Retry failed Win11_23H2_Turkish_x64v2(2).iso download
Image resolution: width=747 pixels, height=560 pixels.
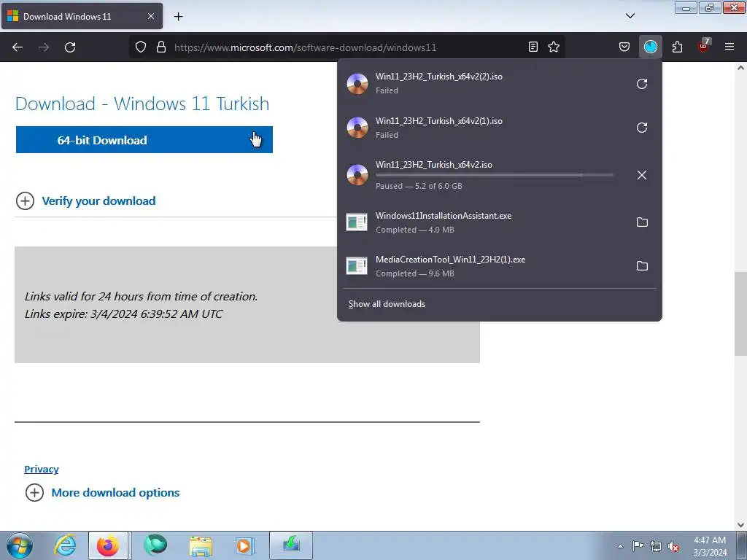(x=642, y=84)
